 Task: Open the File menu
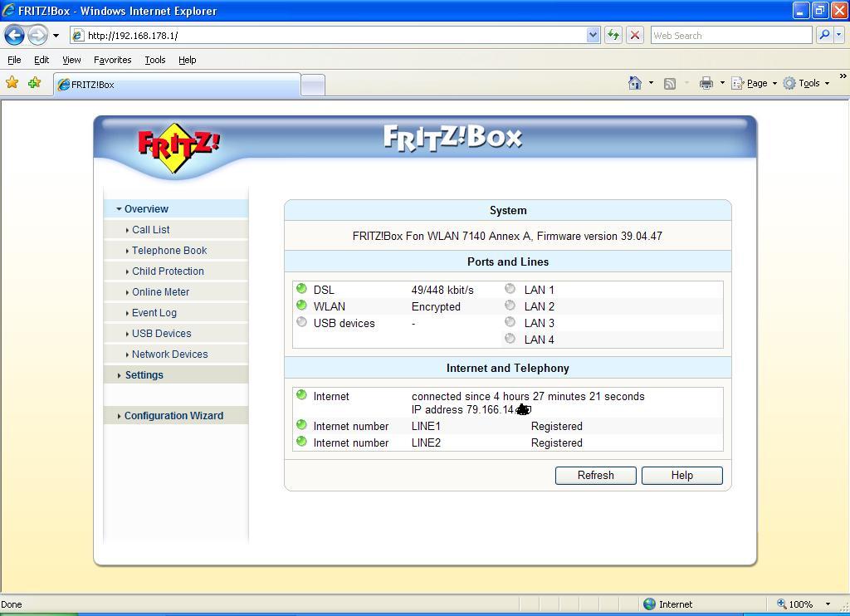[x=14, y=60]
